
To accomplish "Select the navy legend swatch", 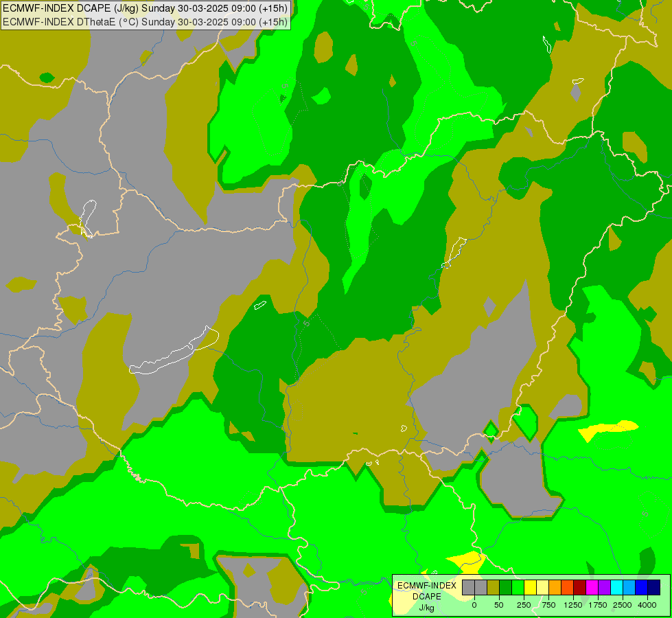I will 654,587.
